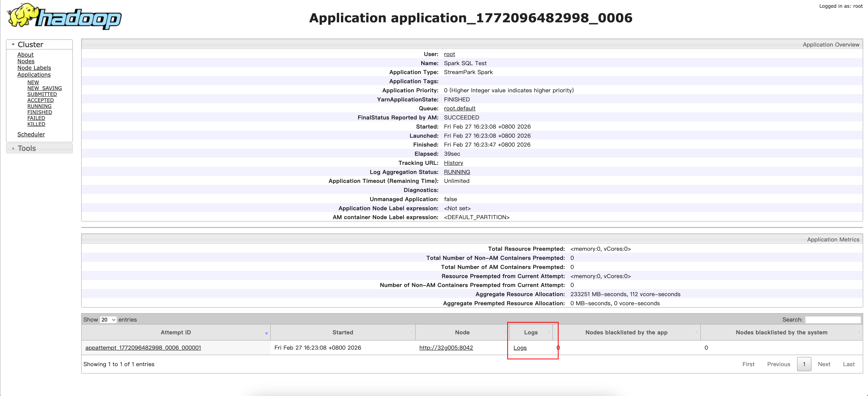Sort Nodes blacklisted by the system column
868x396 pixels.
point(781,332)
